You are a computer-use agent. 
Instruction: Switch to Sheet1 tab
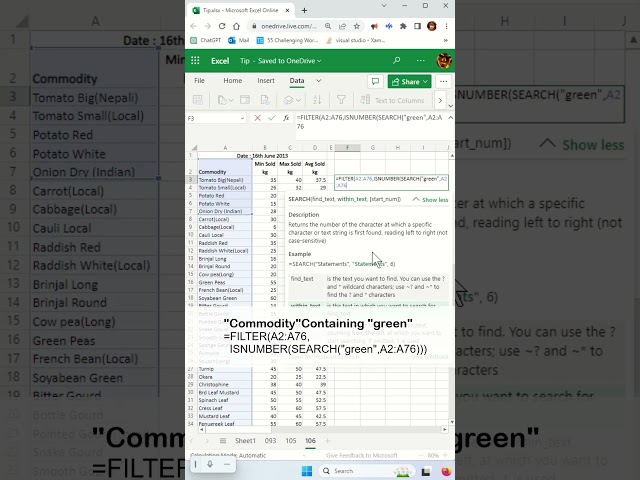(245, 441)
